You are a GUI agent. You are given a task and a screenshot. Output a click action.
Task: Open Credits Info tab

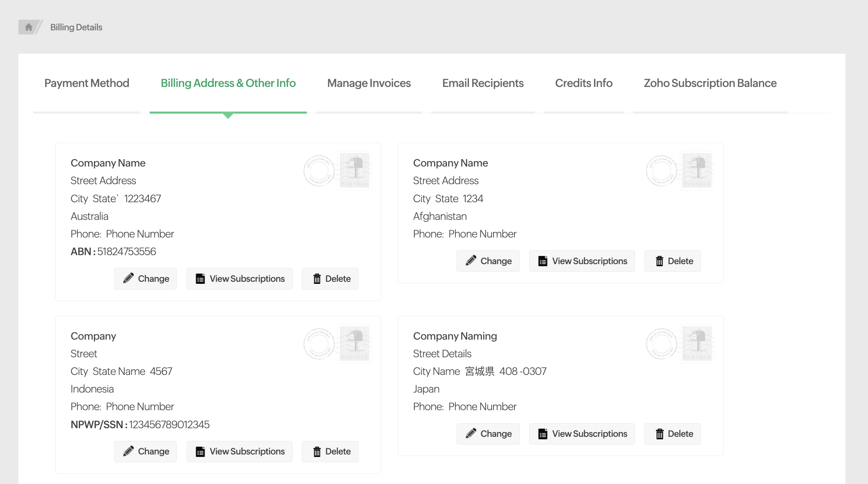coord(583,83)
